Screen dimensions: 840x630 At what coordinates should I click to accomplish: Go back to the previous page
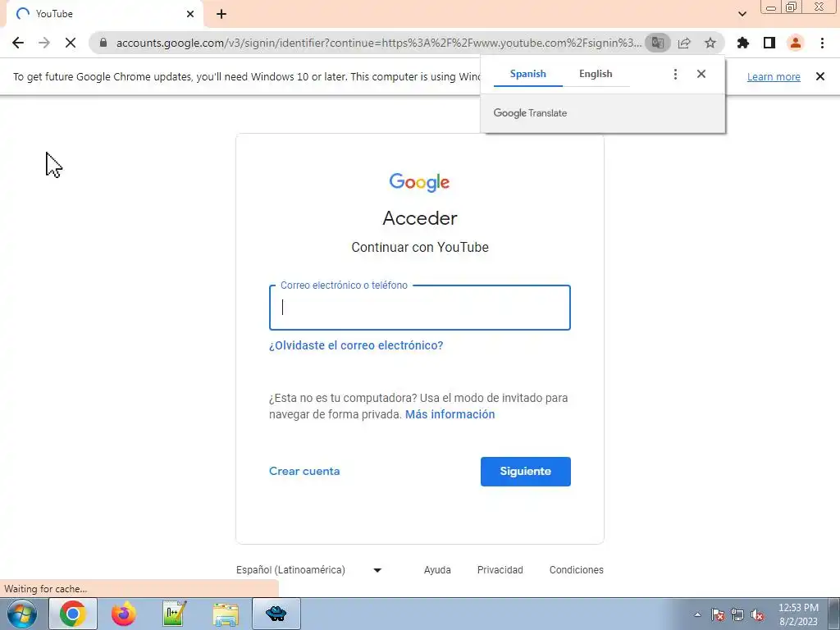coord(18,43)
